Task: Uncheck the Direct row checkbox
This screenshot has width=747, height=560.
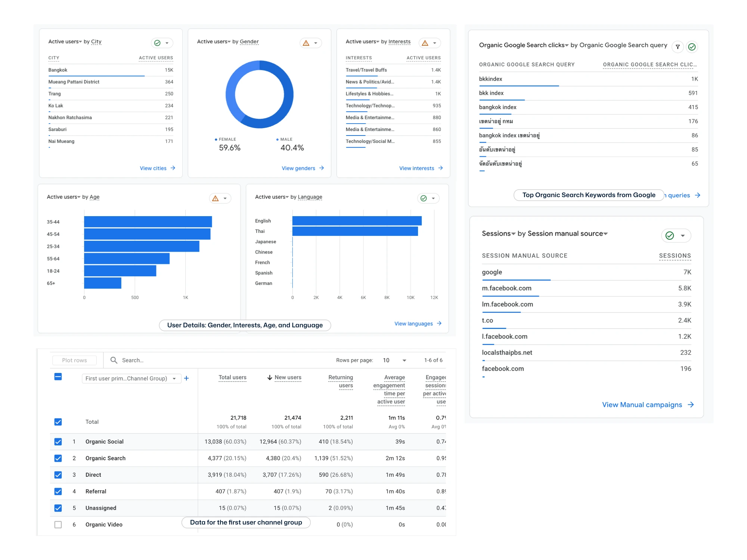Action: [58, 475]
